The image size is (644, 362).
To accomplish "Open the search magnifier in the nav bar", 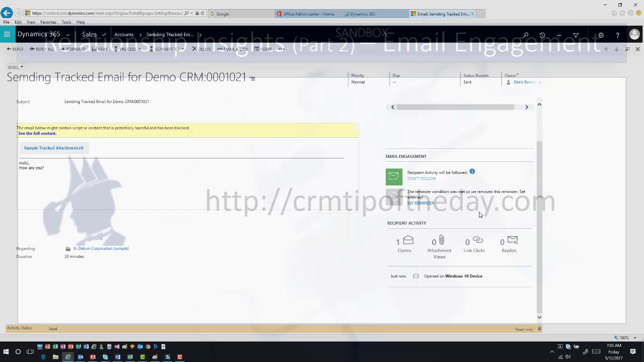I will pyautogui.click(x=525, y=35).
